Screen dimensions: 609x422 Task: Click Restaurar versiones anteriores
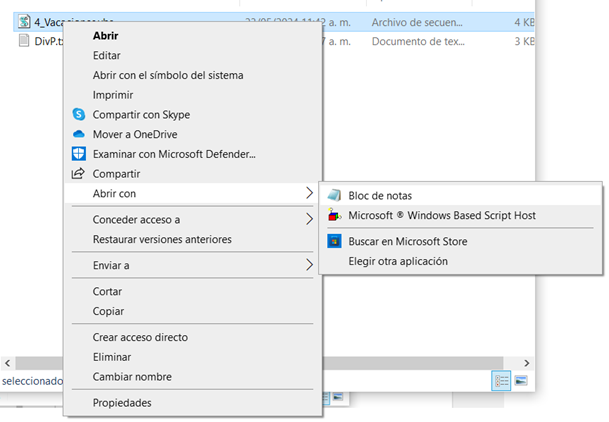[162, 240]
